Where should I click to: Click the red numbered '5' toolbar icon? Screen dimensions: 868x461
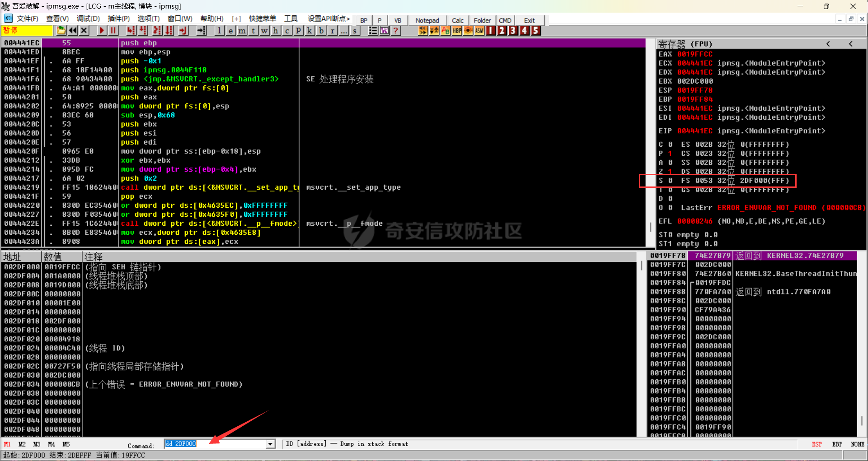(x=536, y=31)
